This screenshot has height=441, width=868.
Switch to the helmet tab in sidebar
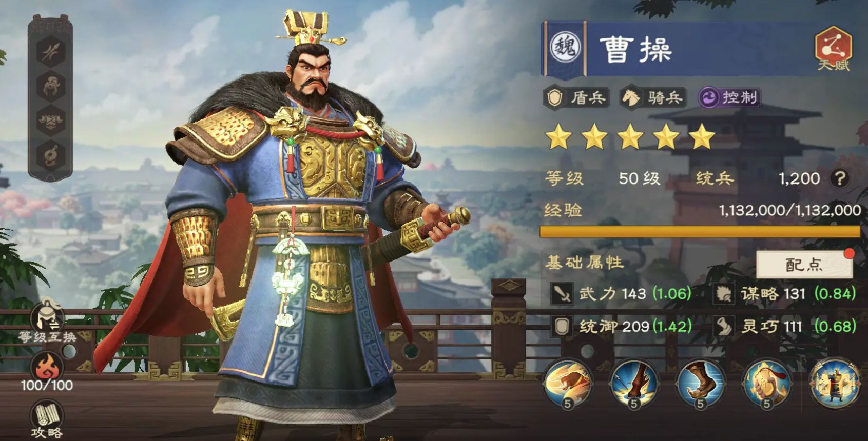(x=50, y=86)
